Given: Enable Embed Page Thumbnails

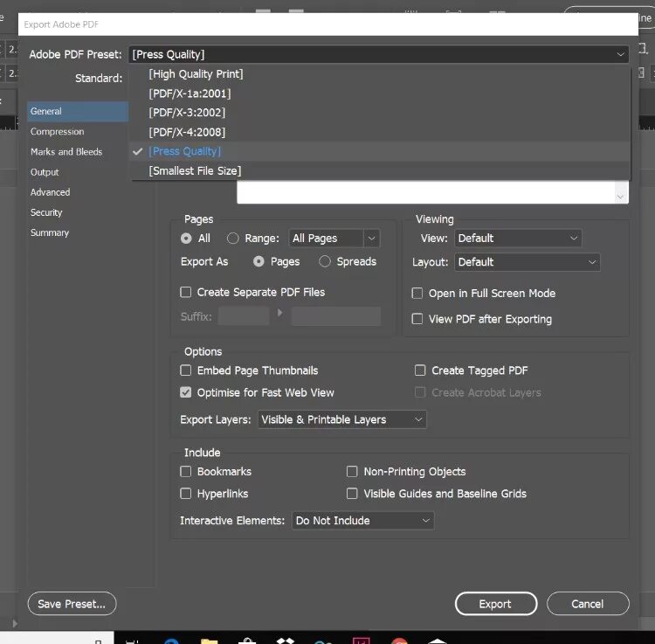Looking at the screenshot, I should tap(185, 370).
